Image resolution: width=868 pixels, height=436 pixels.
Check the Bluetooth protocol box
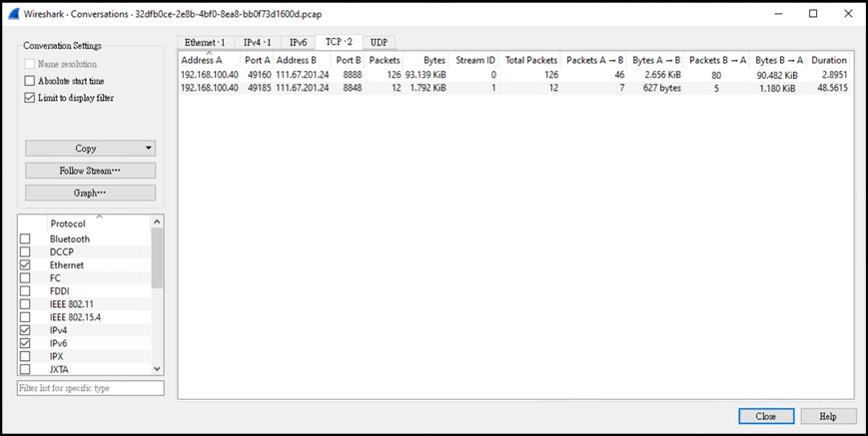click(x=25, y=239)
